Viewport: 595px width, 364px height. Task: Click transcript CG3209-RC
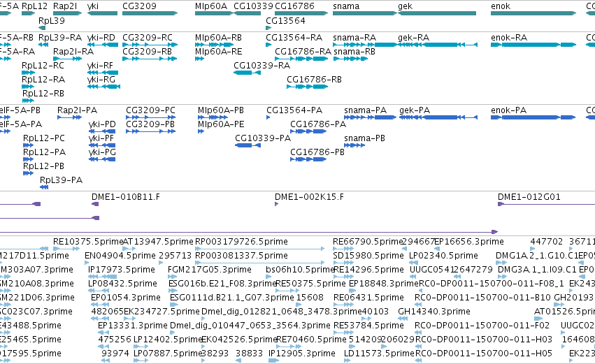point(148,38)
